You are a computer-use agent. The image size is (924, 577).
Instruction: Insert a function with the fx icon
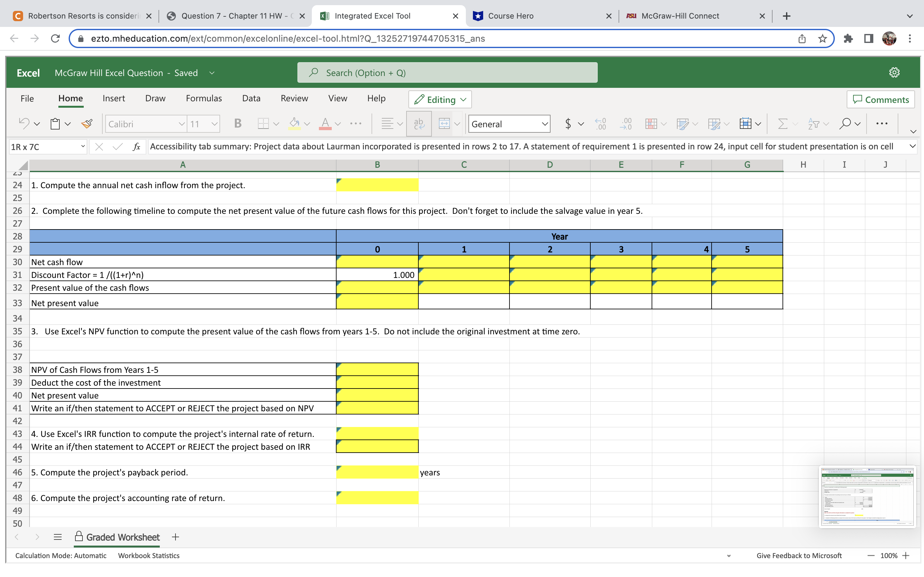137,147
